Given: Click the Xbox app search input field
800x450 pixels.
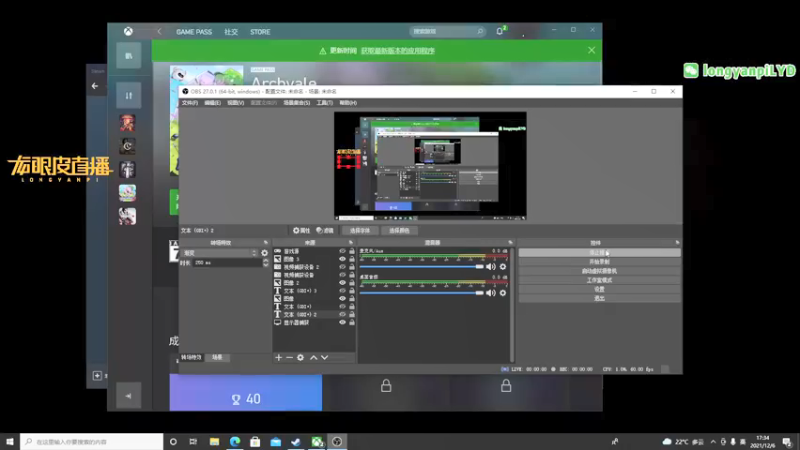Looking at the screenshot, I should pos(447,31).
